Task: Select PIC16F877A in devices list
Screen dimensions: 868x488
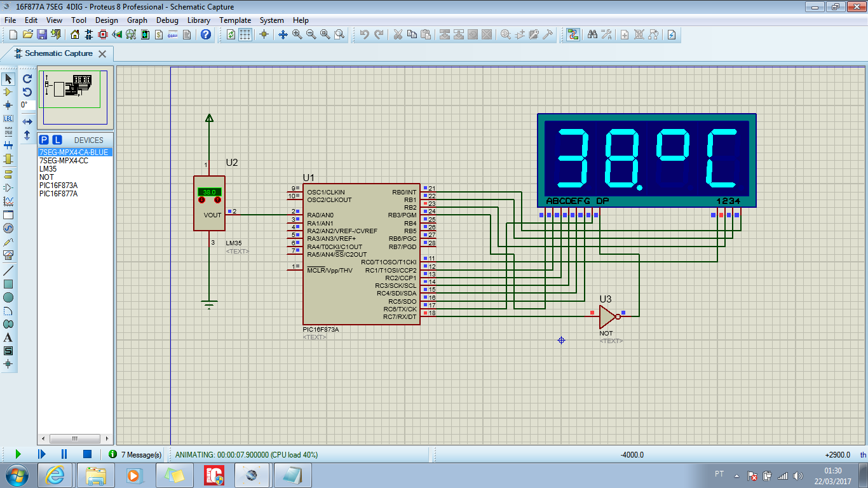Action: [74, 194]
